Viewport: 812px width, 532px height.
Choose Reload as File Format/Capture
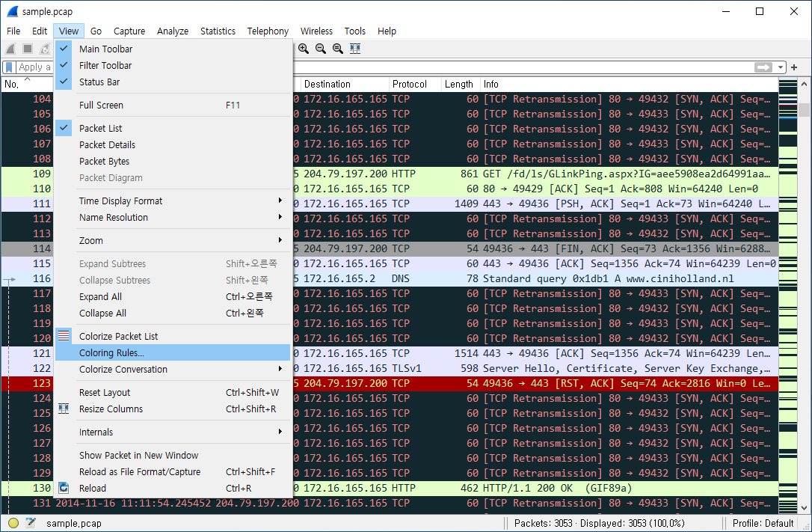pyautogui.click(x=171, y=471)
